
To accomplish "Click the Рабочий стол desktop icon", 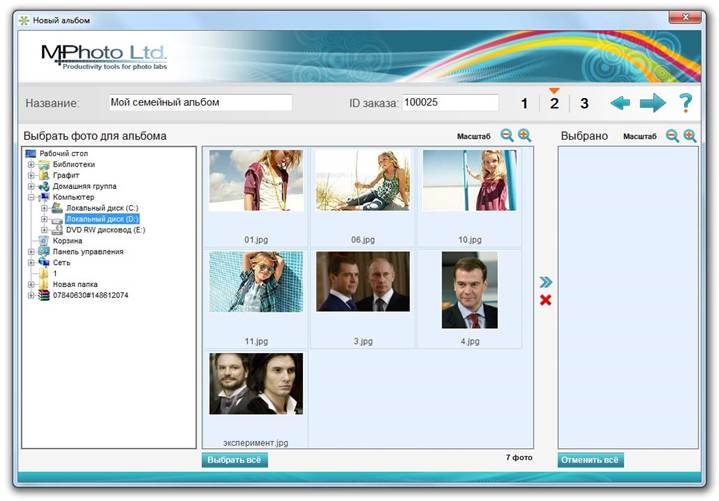I will [31, 154].
